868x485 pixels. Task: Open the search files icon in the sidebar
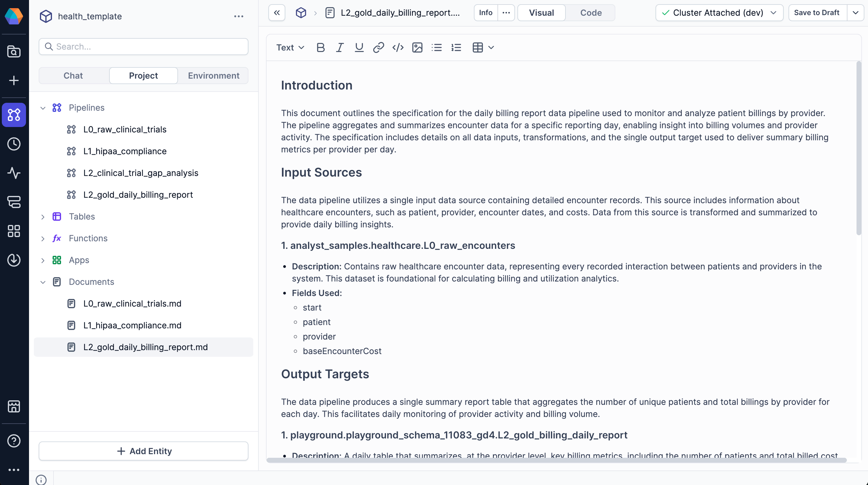(x=14, y=51)
